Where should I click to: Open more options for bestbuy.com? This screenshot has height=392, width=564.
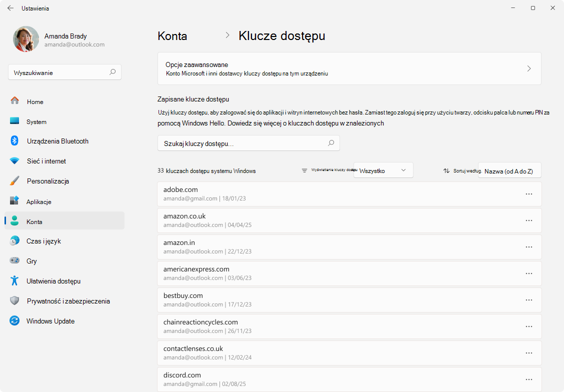point(529,300)
